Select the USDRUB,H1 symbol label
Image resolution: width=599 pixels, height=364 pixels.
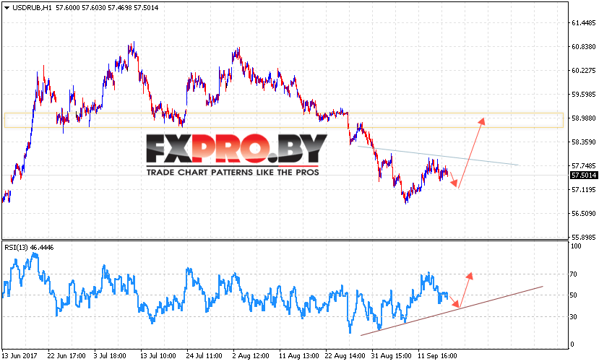pyautogui.click(x=32, y=8)
